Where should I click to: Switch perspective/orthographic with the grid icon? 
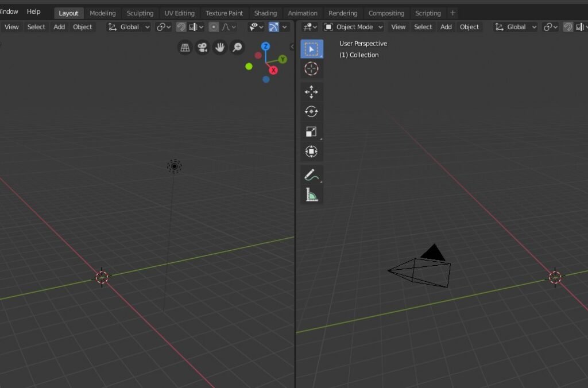185,48
